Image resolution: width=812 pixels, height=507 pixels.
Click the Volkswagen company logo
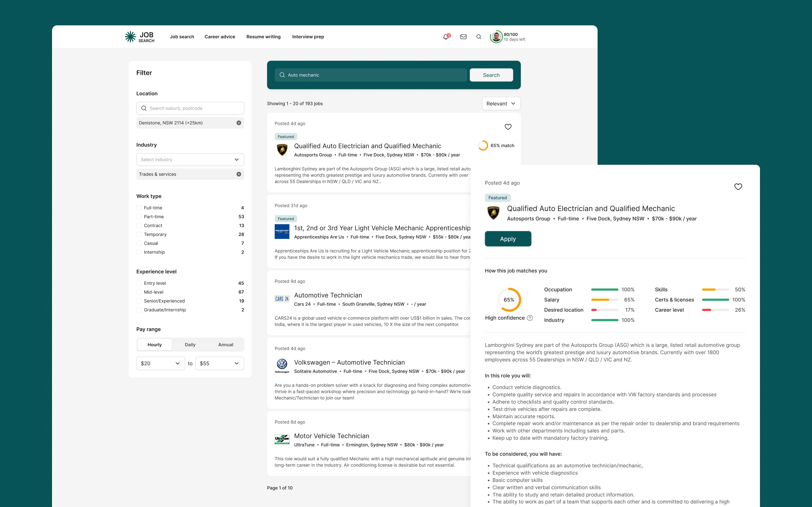pos(282,365)
